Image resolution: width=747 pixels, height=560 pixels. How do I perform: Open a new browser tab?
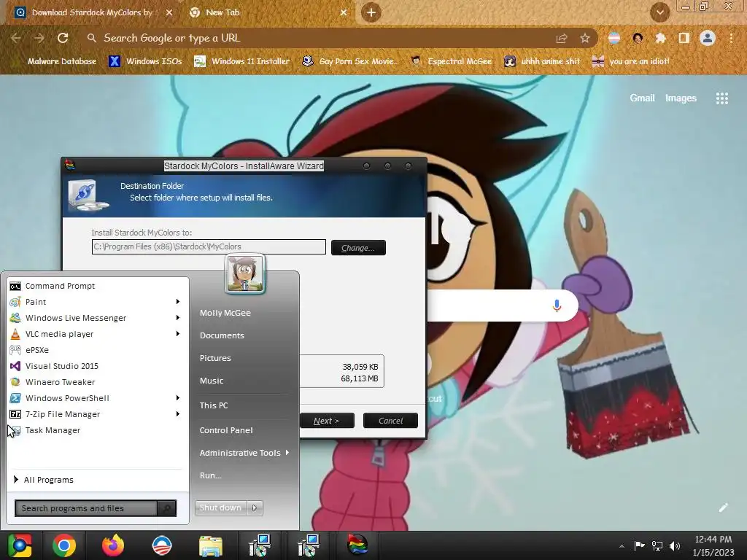point(371,12)
